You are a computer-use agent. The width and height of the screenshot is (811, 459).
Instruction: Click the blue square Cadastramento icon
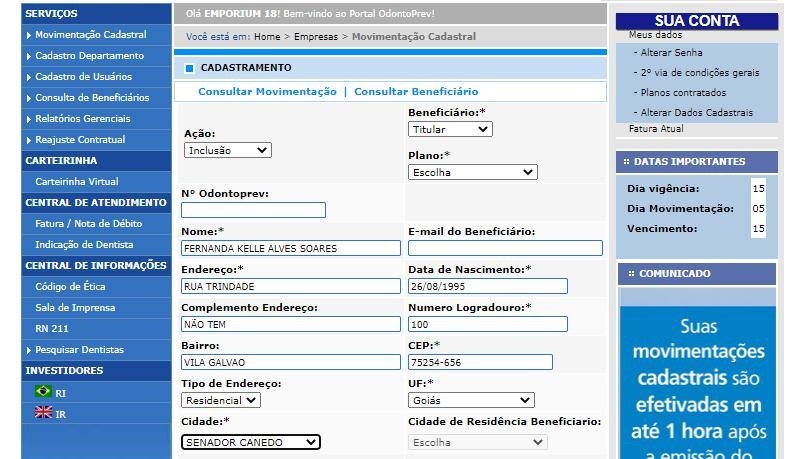[x=189, y=68]
